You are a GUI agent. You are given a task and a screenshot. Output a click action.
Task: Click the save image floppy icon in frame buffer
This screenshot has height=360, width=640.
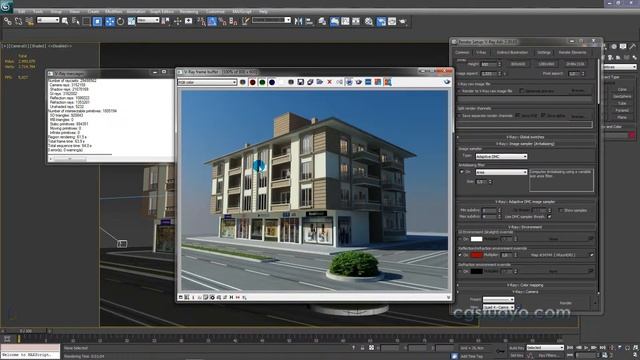(300, 82)
